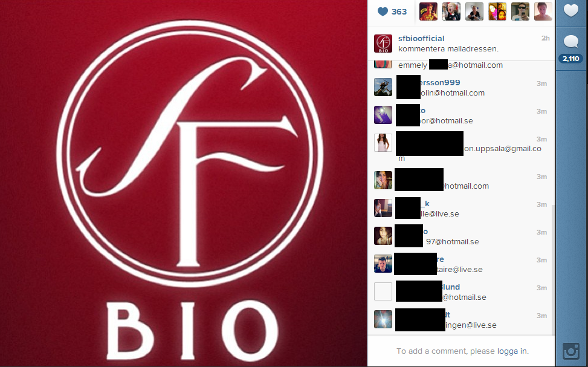Click the comments list scrollbar

tap(553, 270)
